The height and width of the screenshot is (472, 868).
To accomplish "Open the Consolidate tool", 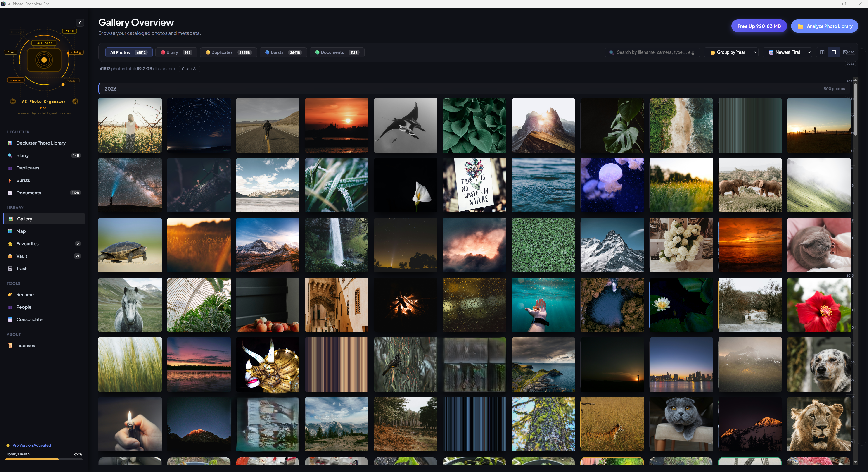I will pyautogui.click(x=44, y=320).
